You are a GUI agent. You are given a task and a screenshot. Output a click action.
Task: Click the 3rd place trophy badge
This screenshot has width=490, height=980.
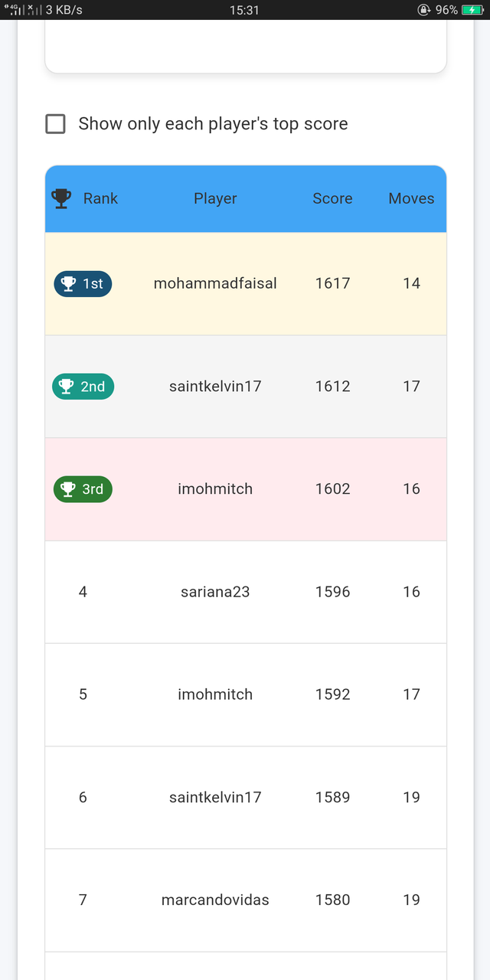pyautogui.click(x=83, y=489)
